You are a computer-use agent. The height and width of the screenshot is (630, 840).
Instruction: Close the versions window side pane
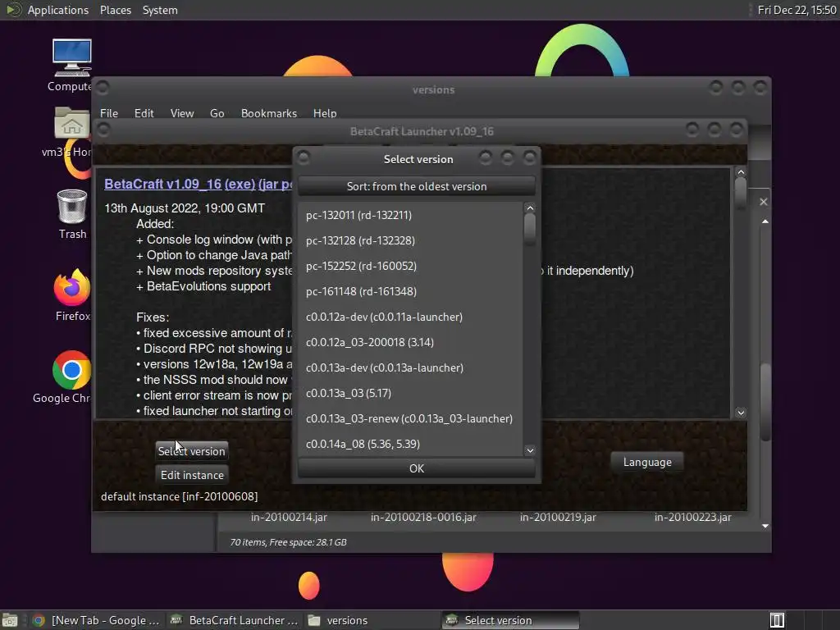point(764,202)
